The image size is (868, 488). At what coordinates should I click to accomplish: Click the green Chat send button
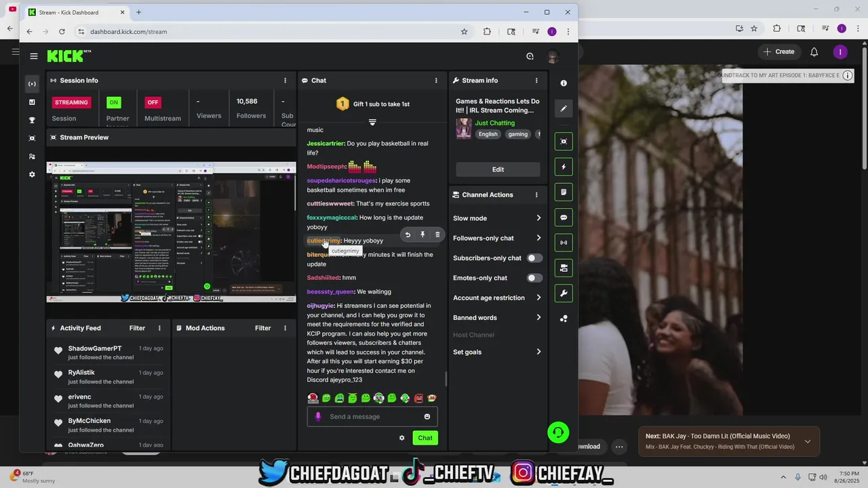pos(425,438)
